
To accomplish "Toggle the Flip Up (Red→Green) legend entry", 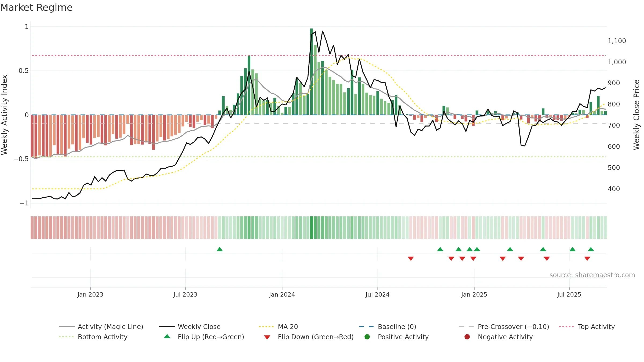I will 204,337.
